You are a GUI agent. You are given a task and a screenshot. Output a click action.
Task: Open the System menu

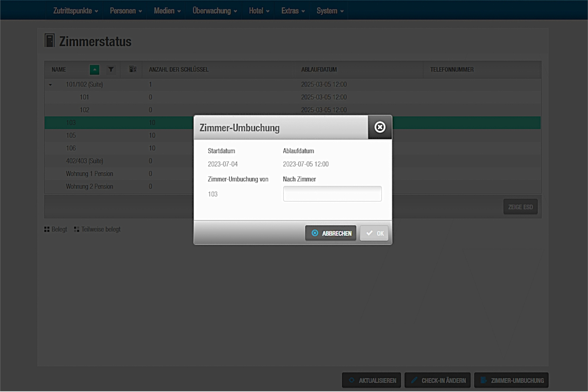point(330,11)
